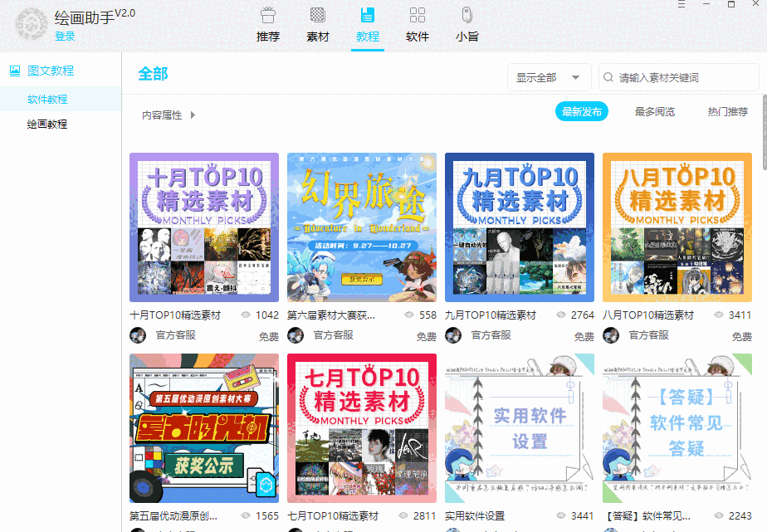Sort by 最多阅览

[654, 111]
